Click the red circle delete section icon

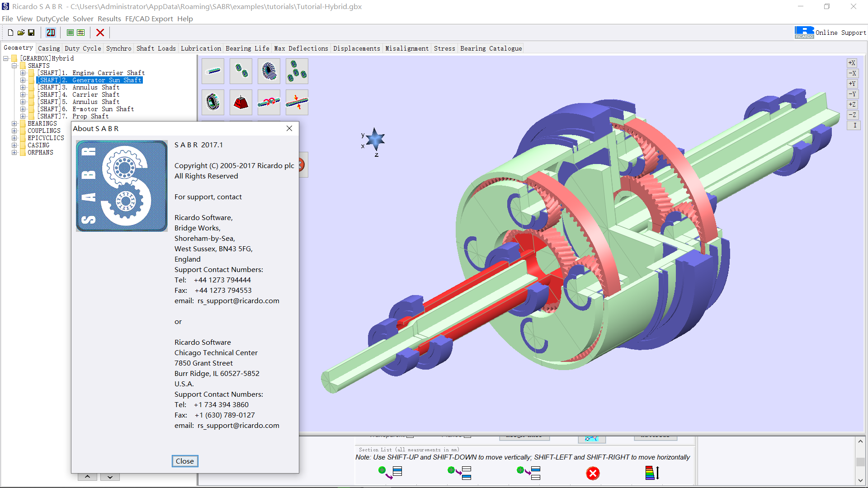(593, 473)
